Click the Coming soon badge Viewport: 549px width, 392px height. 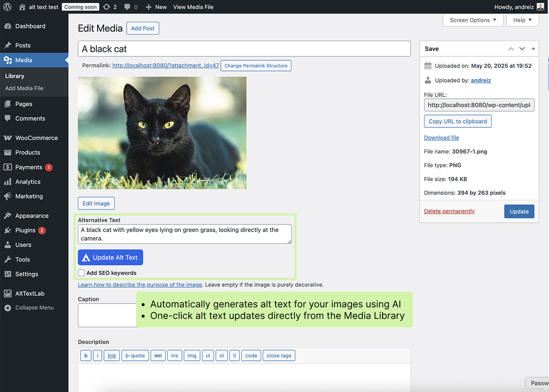(80, 7)
